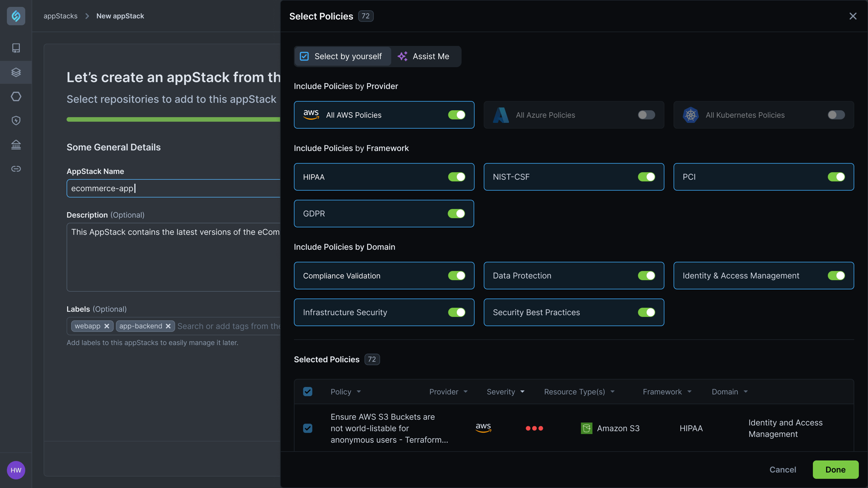Disable GDPR framework policy toggle
The image size is (868, 488).
(x=457, y=214)
